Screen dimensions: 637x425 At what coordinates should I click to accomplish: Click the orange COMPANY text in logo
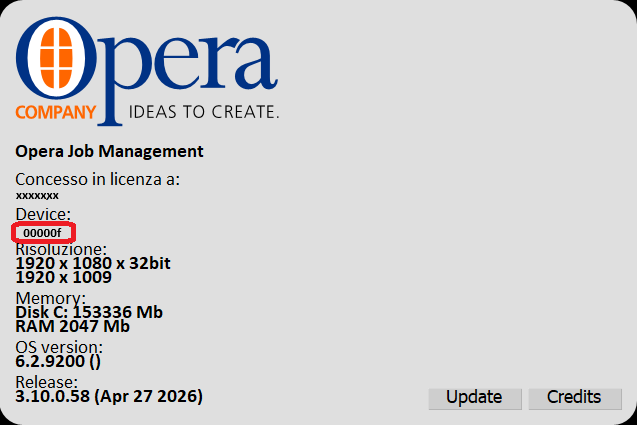[56, 111]
